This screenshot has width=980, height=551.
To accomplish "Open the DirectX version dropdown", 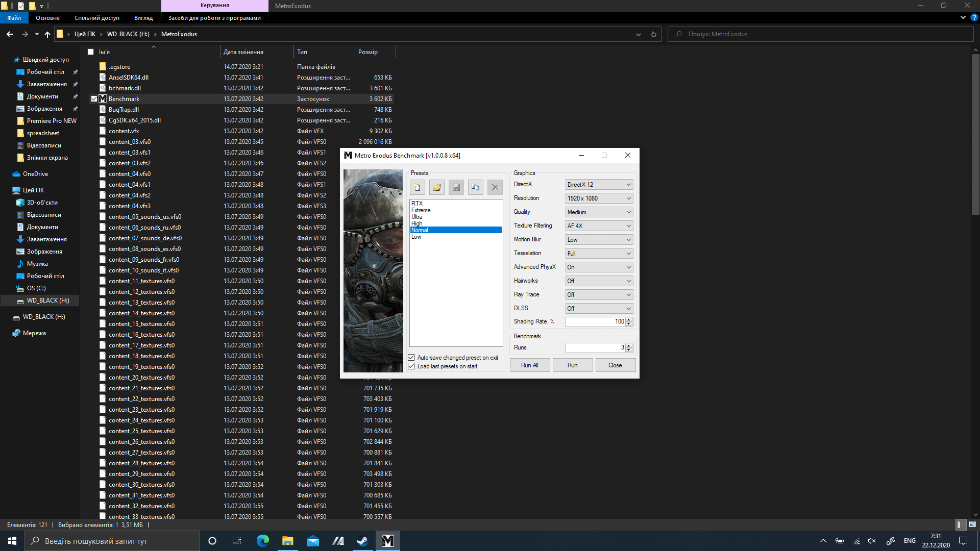I will point(599,185).
